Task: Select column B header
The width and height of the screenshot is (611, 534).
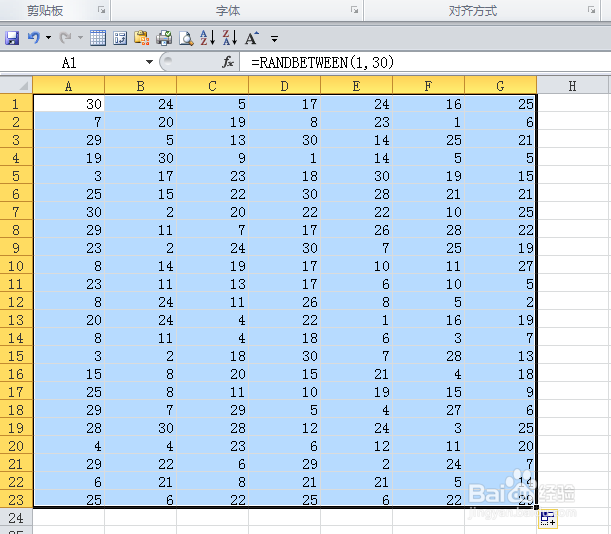Action: pos(140,85)
